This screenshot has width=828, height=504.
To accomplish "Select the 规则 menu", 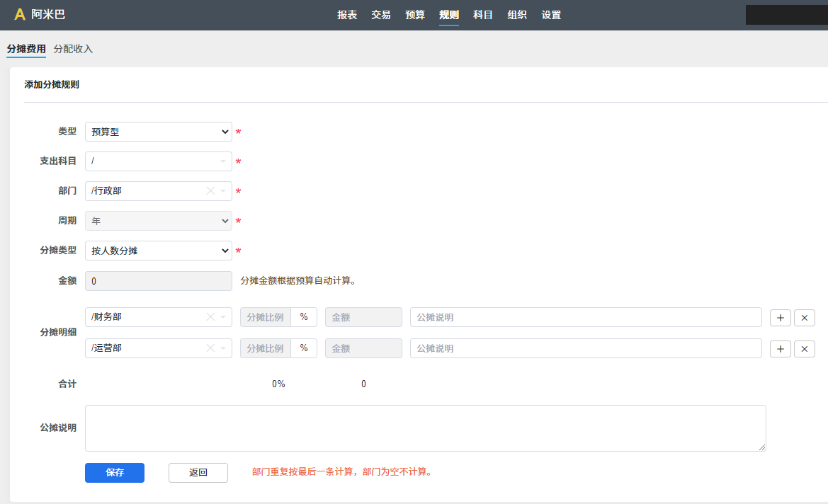I will tap(449, 15).
